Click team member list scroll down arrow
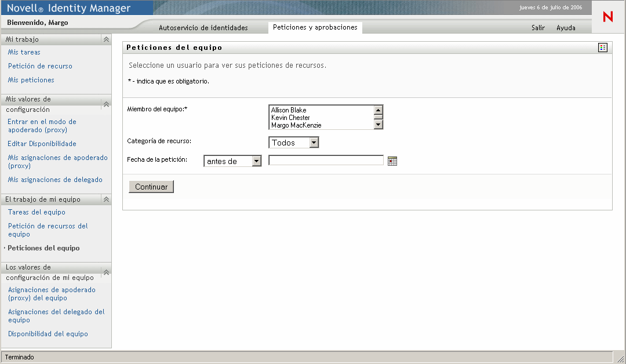The image size is (626, 364). [x=378, y=125]
